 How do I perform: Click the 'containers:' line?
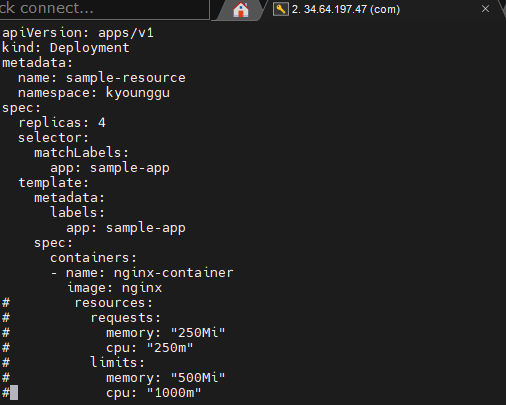point(93,258)
